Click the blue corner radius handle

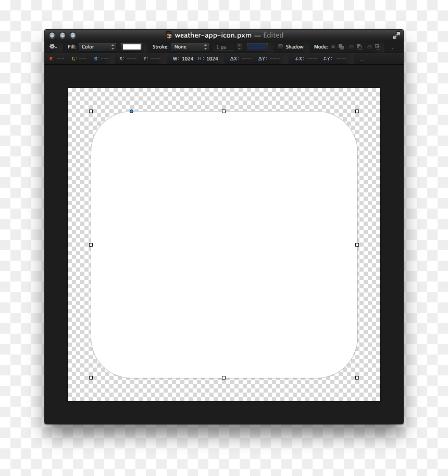coord(131,112)
